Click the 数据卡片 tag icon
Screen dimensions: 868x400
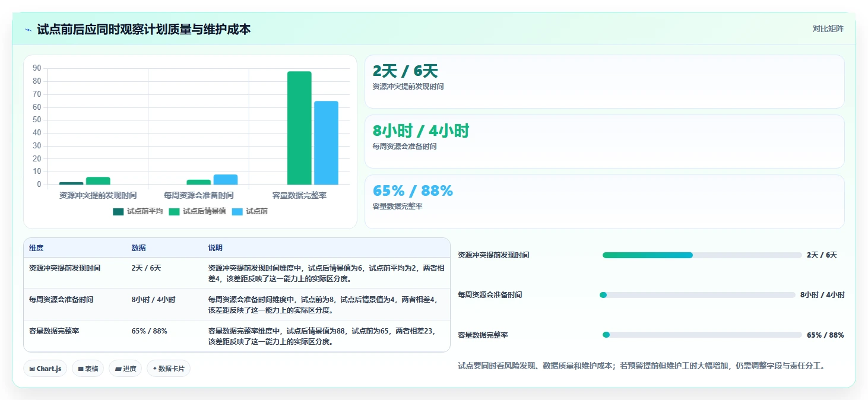pos(155,369)
